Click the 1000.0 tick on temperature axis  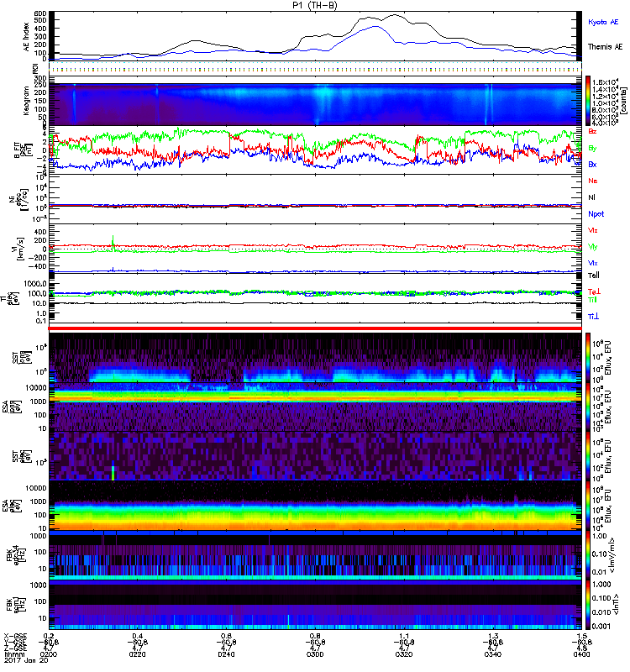pyautogui.click(x=36, y=284)
